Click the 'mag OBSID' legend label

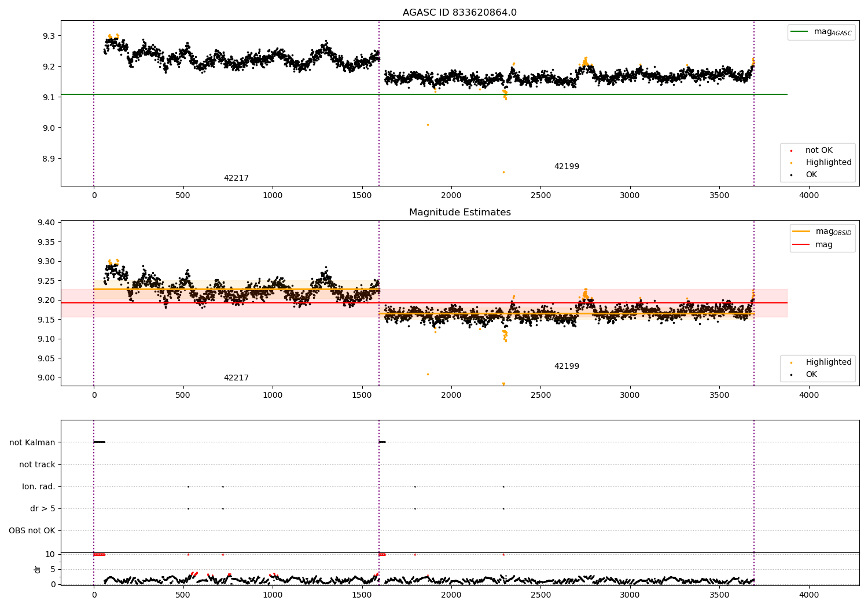[x=833, y=232]
